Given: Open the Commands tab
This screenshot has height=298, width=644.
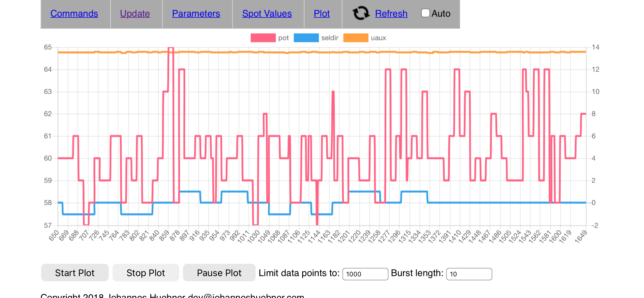Looking at the screenshot, I should click(x=74, y=13).
